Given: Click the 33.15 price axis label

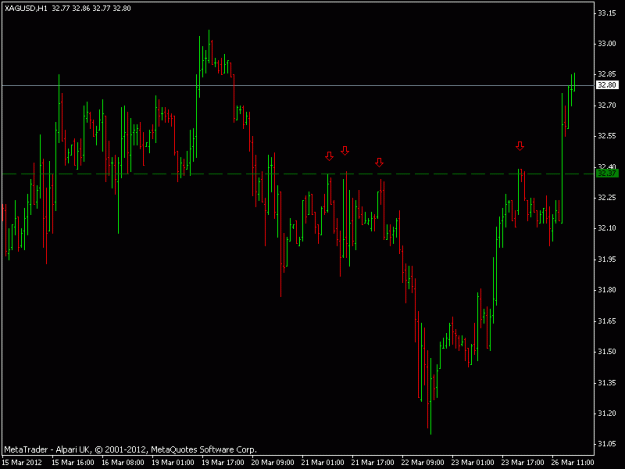Looking at the screenshot, I should click(607, 14).
